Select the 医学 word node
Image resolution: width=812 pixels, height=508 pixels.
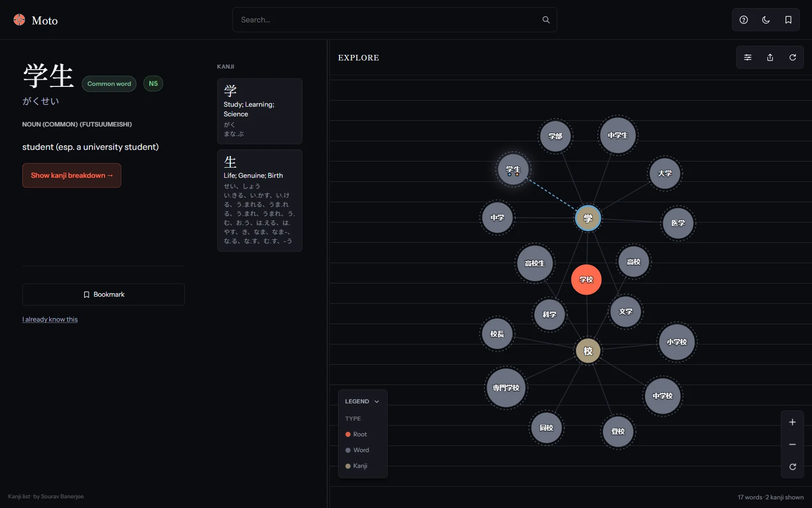click(678, 223)
